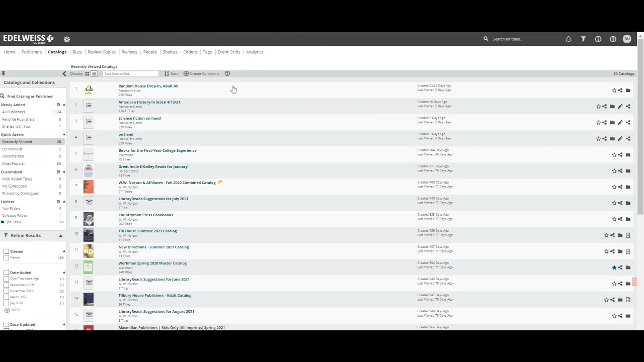The width and height of the screenshot is (644, 362).
Task: Click the settings gear beside Edelweiss logo
Action: (67, 39)
